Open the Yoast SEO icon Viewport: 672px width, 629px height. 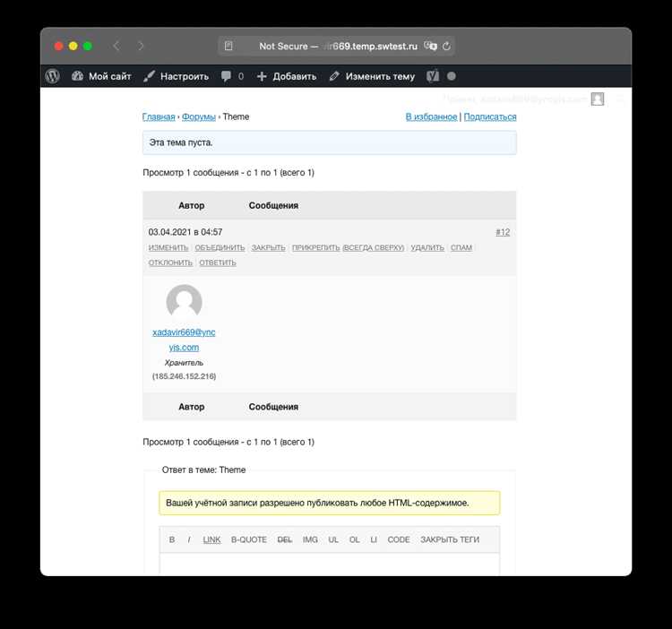click(433, 76)
